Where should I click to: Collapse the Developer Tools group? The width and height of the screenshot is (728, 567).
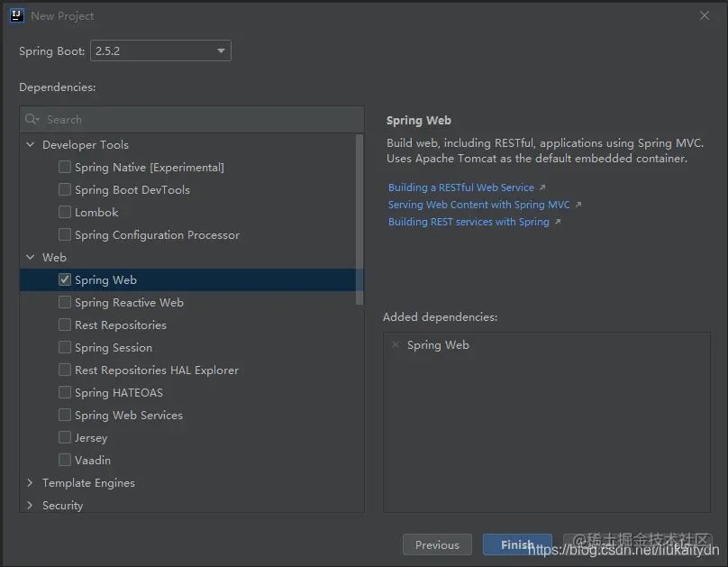click(x=30, y=144)
